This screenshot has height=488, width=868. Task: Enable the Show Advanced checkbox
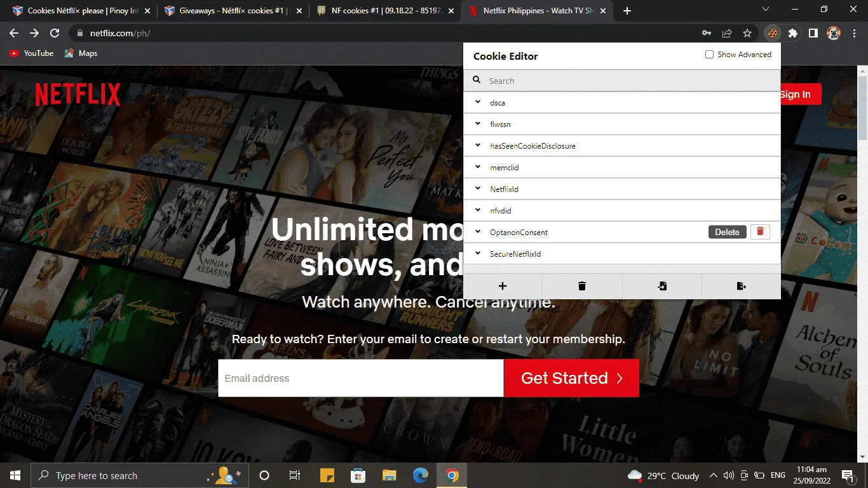coord(709,55)
